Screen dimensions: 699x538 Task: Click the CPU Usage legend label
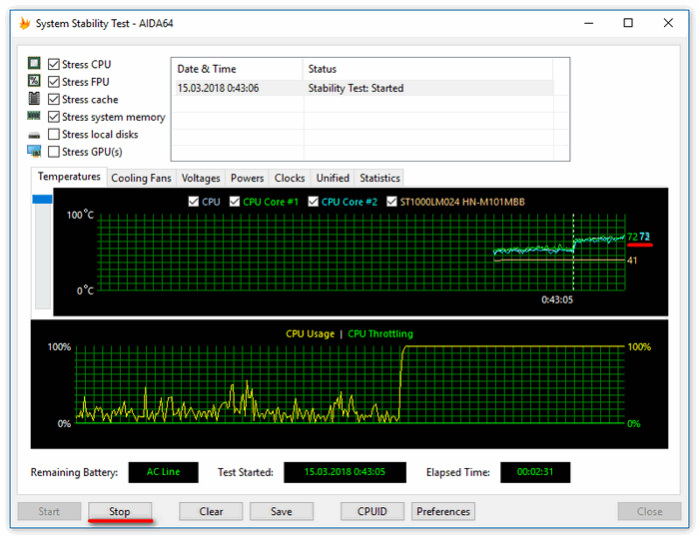310,334
